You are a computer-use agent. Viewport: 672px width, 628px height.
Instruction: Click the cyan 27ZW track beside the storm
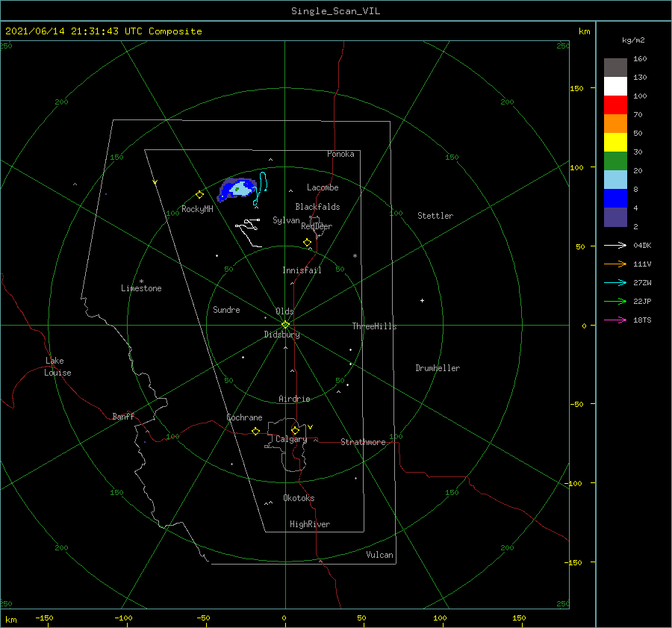click(261, 189)
